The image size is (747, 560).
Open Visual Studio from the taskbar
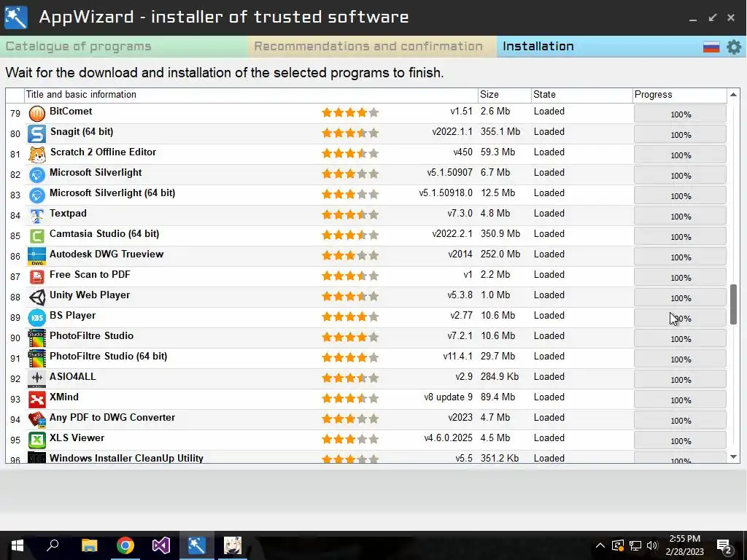point(161,545)
